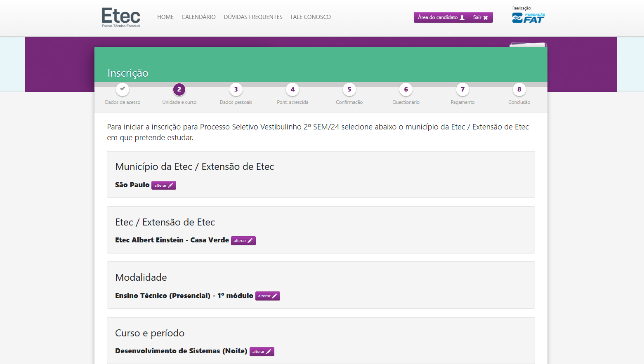Screen dimensions: 644x364
Task: Go to the HOME menu item
Action: coord(165,17)
